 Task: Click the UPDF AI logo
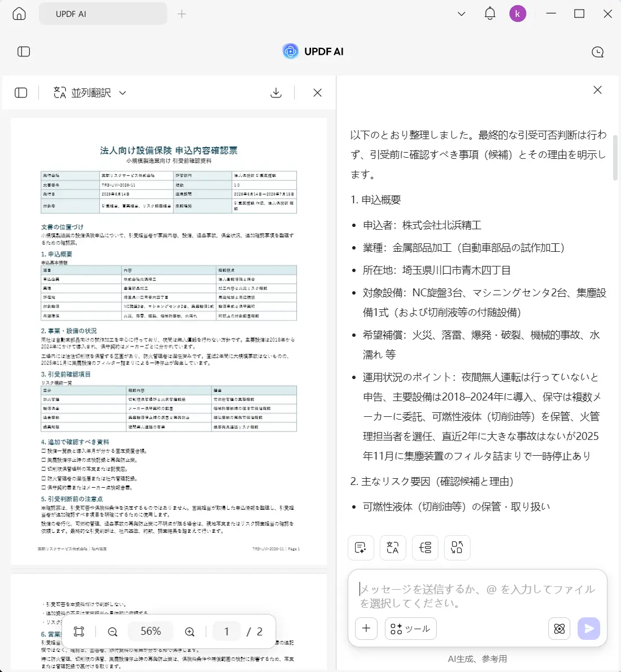coord(313,51)
